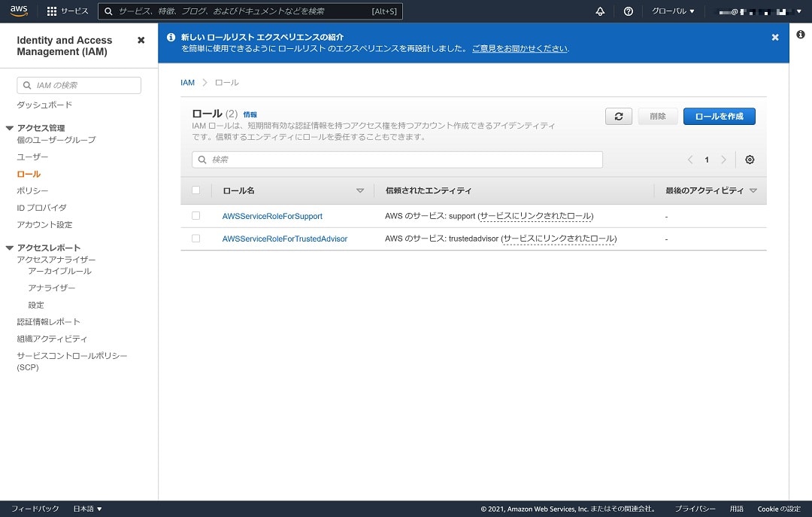Open 組織アクティビティ in sidebar
The height and width of the screenshot is (517, 812).
click(52, 339)
